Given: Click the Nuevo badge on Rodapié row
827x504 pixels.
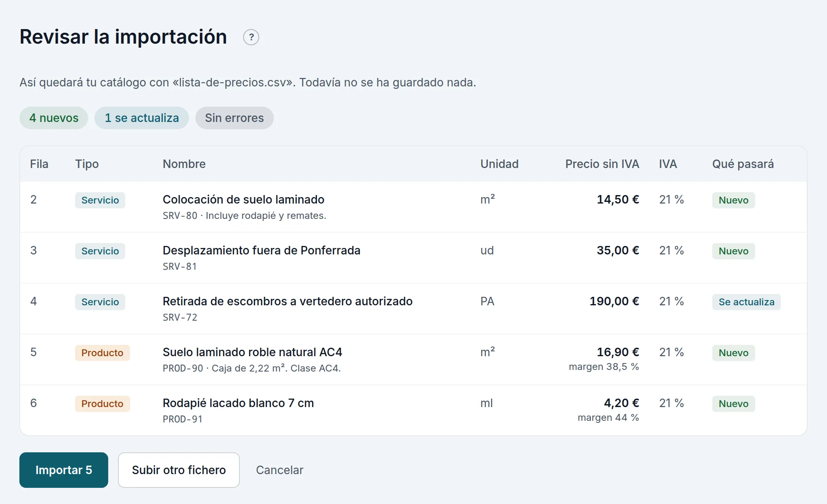Looking at the screenshot, I should [733, 404].
